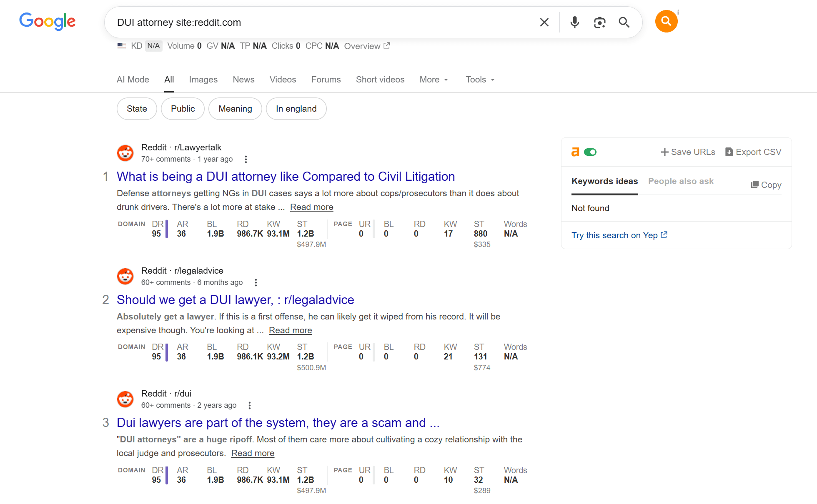The width and height of the screenshot is (817, 504).
Task: Switch to Forums tab
Action: pos(326,80)
